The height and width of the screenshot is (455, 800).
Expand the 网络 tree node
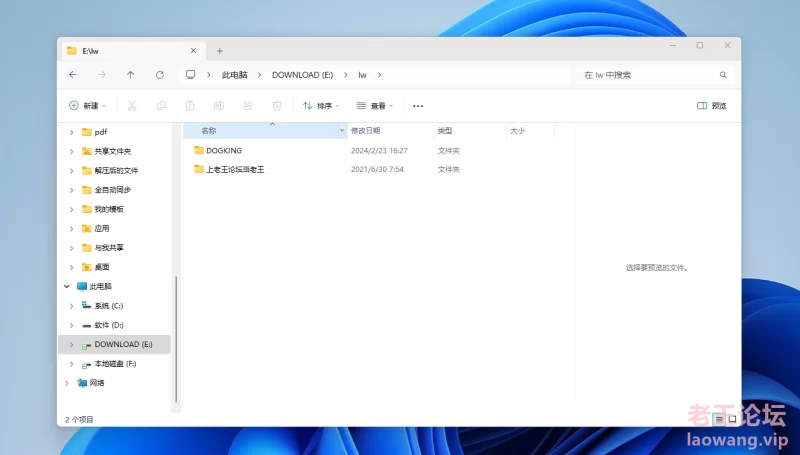point(67,383)
